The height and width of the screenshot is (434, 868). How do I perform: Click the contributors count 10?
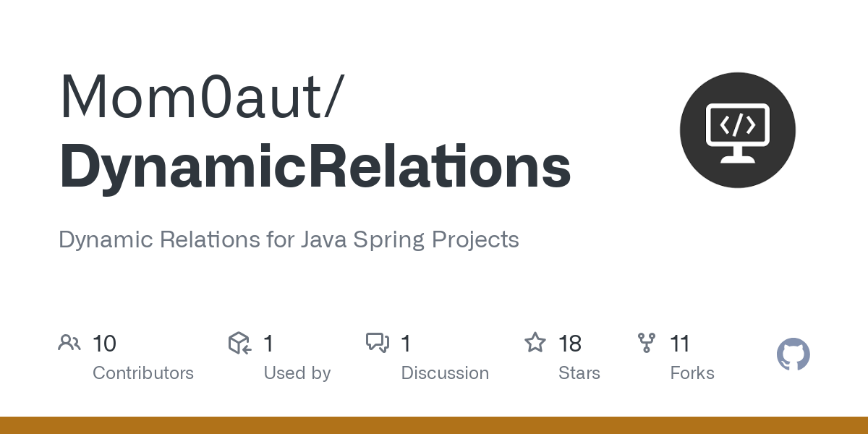[x=105, y=344]
